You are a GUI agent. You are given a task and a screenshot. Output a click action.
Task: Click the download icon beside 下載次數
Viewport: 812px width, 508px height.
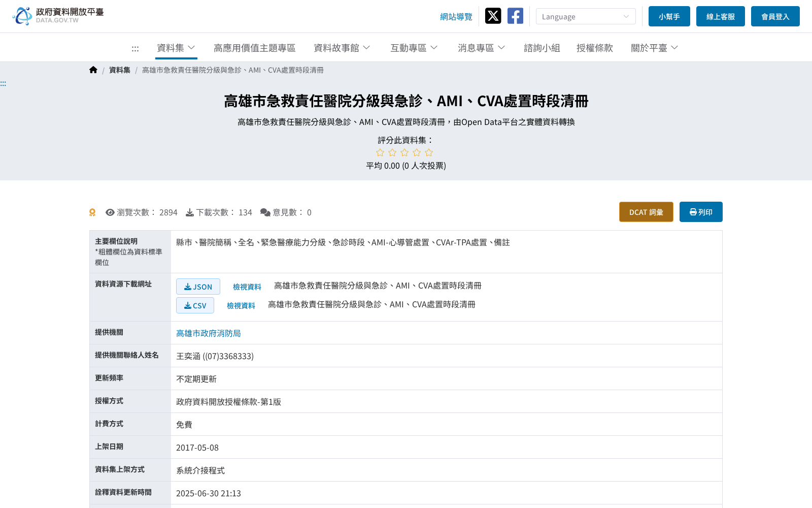tap(190, 212)
